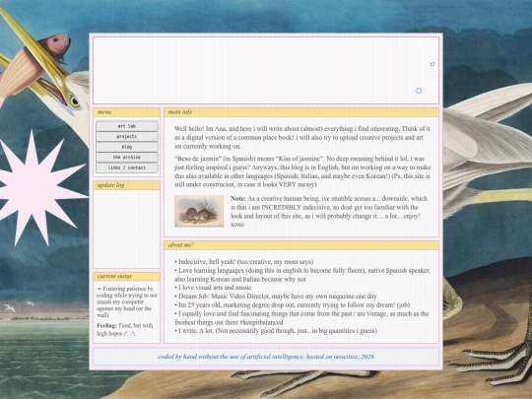Screen dimensions: 532x399
Task: Click the empty update log box
Action: click(x=126, y=229)
